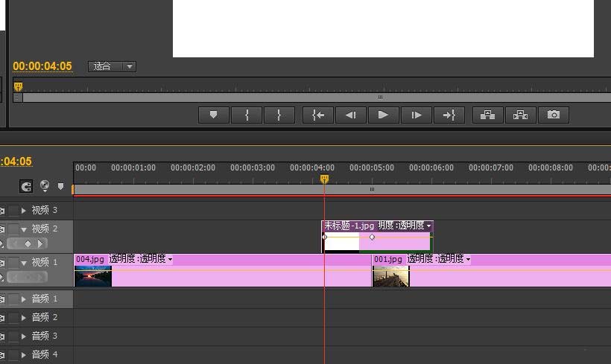Expand the 视频 3 track
The height and width of the screenshot is (364, 611).
pos(24,211)
